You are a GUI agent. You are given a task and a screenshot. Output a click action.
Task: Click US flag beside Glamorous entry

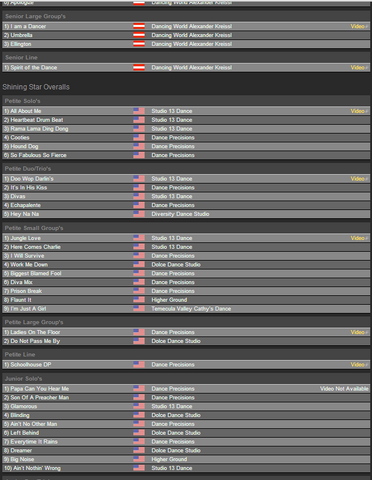click(139, 406)
